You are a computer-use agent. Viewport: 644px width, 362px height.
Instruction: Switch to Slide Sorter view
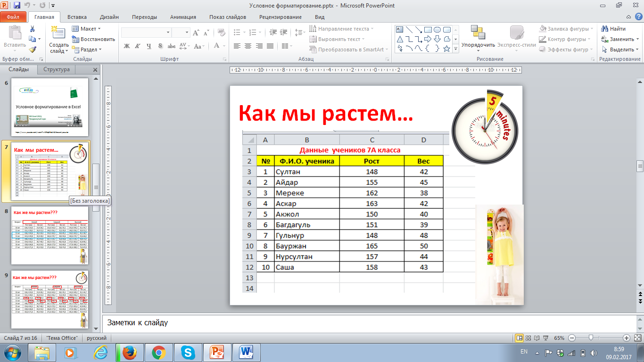click(529, 338)
